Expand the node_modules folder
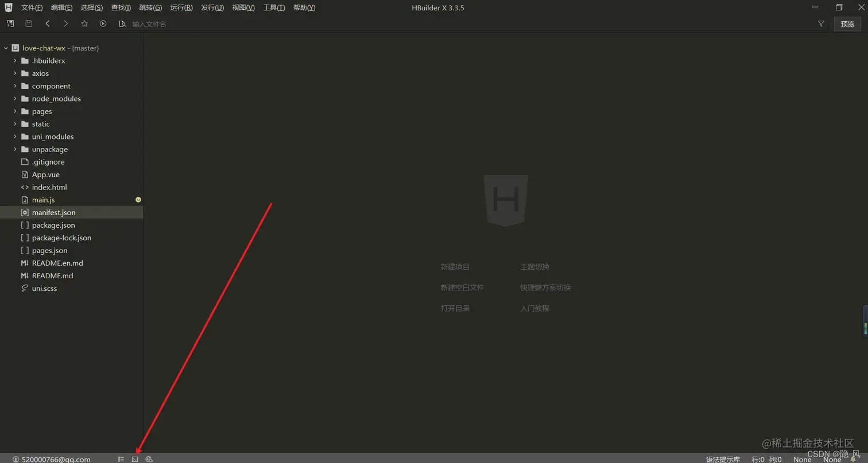The height and width of the screenshot is (463, 868). click(x=15, y=99)
